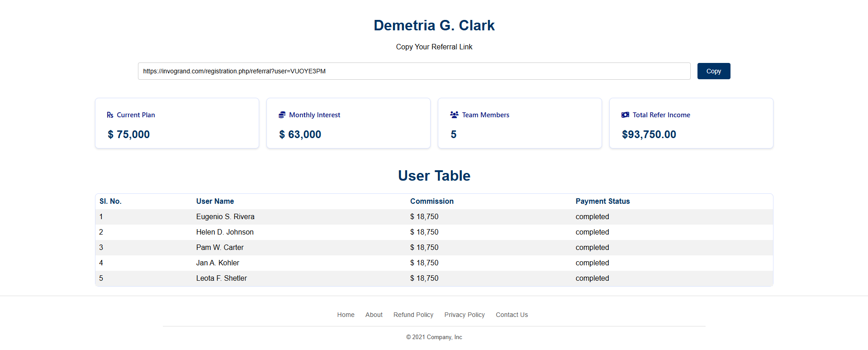Copy the referral link with Copy button
868x350 pixels.
(x=714, y=71)
